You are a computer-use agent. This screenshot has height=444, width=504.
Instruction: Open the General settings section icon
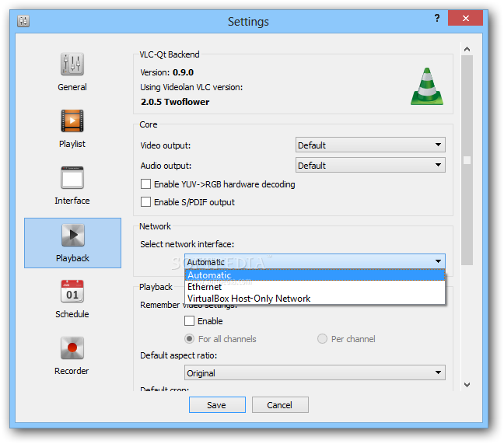pyautogui.click(x=72, y=64)
